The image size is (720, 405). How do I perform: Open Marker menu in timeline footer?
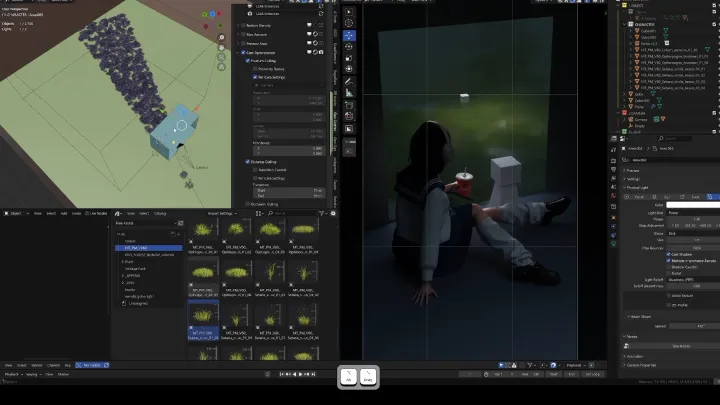pyautogui.click(x=63, y=374)
